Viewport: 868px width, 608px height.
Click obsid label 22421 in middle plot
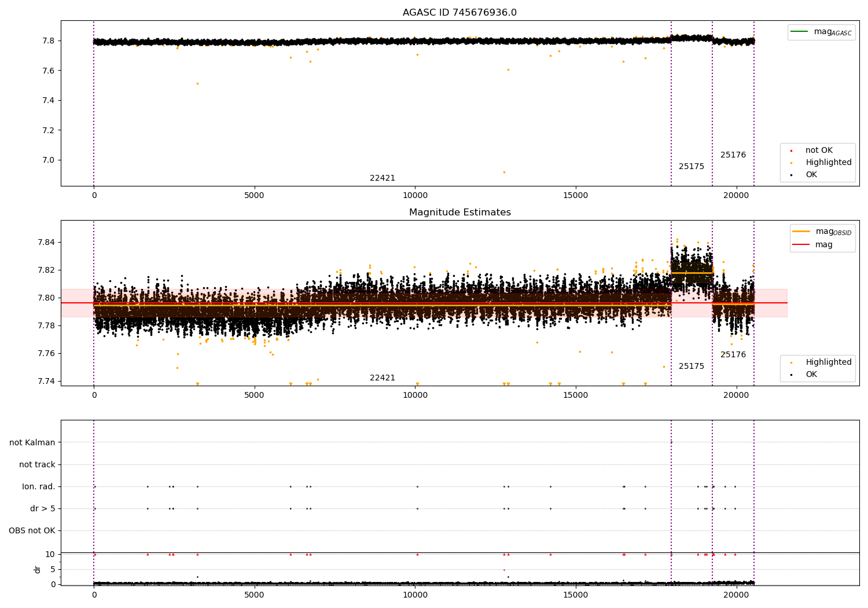[382, 378]
